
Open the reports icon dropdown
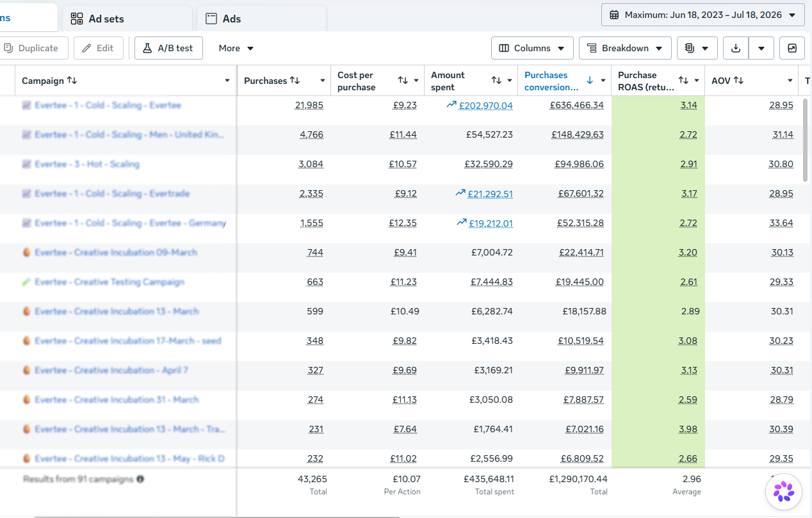[x=697, y=48]
